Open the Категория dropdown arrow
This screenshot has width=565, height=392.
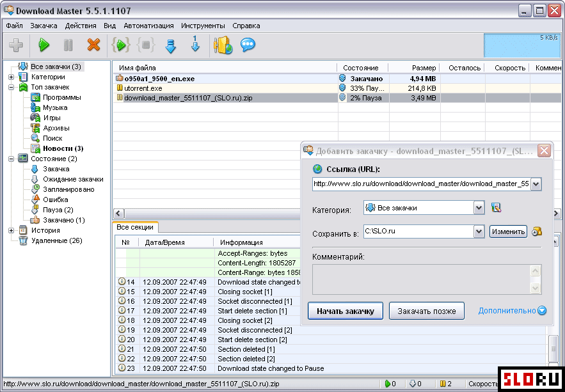click(479, 208)
